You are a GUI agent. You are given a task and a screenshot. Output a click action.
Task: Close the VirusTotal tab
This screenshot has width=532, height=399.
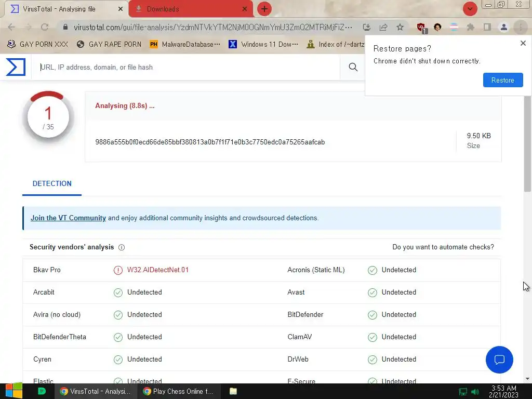coord(121,9)
